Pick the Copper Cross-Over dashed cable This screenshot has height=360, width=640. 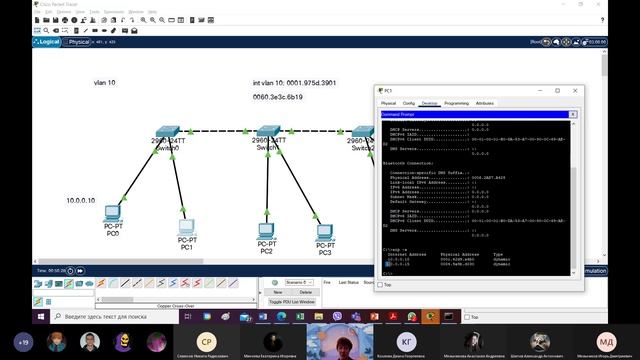pyautogui.click(x=137, y=283)
